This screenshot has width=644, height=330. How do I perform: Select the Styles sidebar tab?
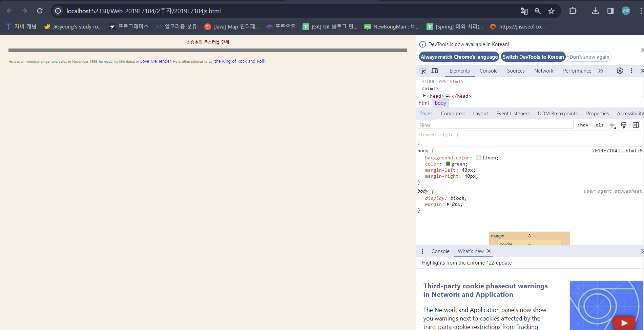[x=426, y=114]
